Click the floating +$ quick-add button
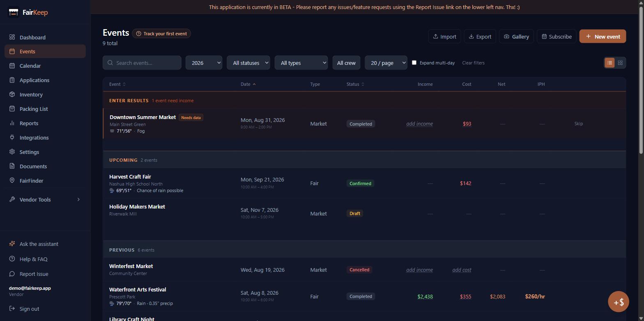Screen dimensions: 644x321 (619, 302)
